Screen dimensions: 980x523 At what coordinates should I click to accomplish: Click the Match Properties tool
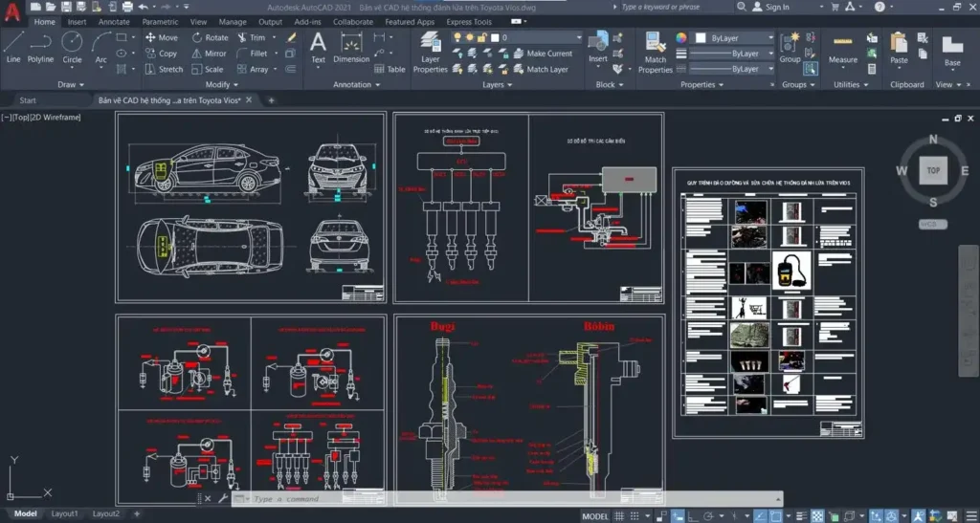655,53
